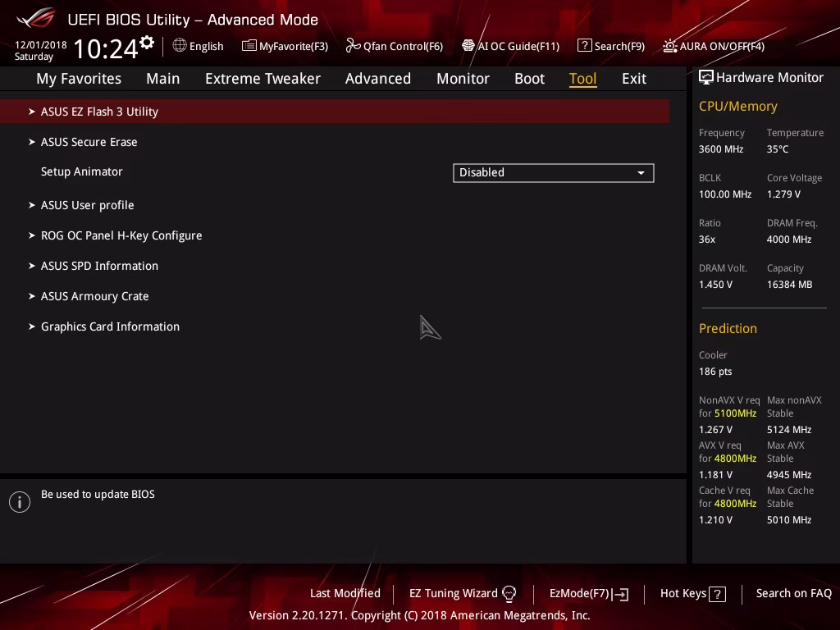Click the Search question mark icon
The image size is (840, 630).
coord(584,46)
